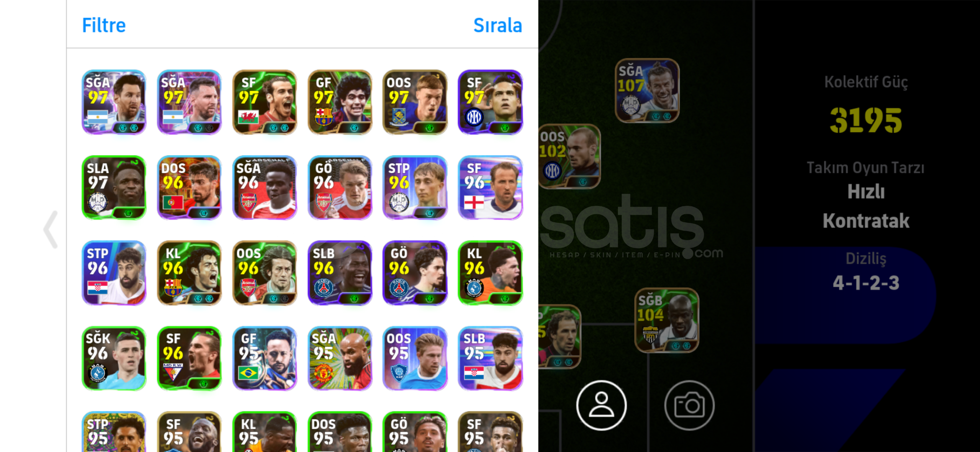
Task: Select the GF 97 Barcelona card
Action: (x=340, y=102)
